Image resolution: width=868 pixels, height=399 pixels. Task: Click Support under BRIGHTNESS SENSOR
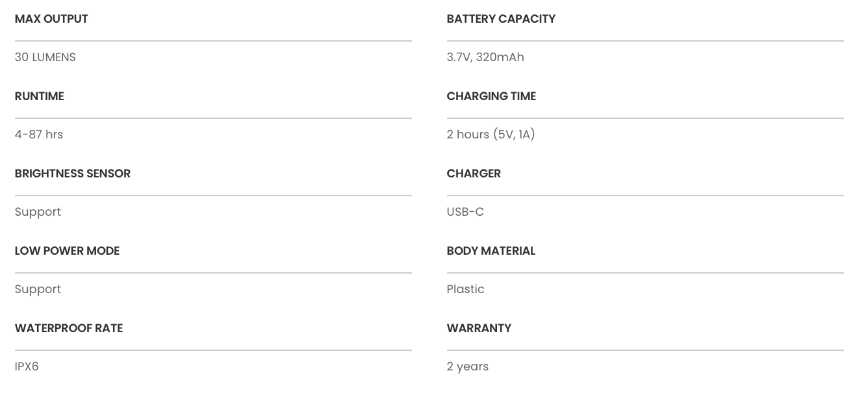pyautogui.click(x=38, y=212)
